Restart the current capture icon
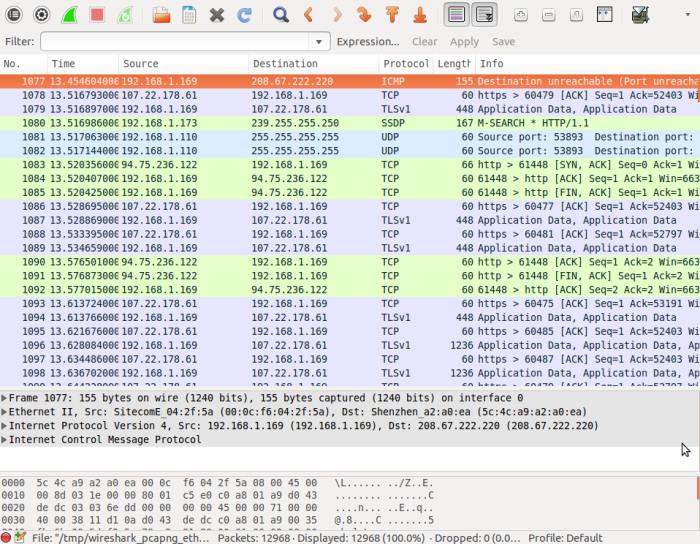The height and width of the screenshot is (544, 700). tap(125, 15)
